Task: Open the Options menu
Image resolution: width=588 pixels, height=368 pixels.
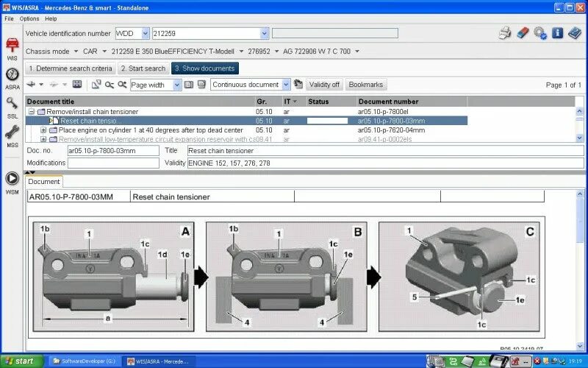Action: coord(29,18)
